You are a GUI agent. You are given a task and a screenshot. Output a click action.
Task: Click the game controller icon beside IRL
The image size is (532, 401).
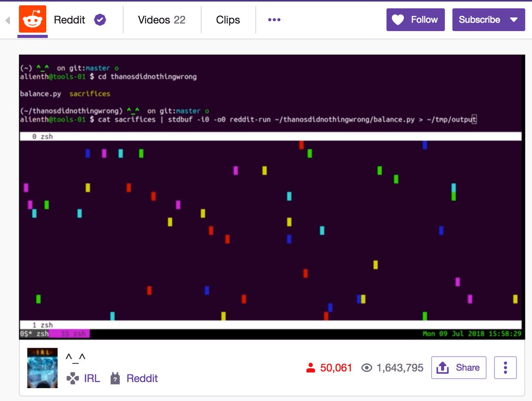(72, 378)
